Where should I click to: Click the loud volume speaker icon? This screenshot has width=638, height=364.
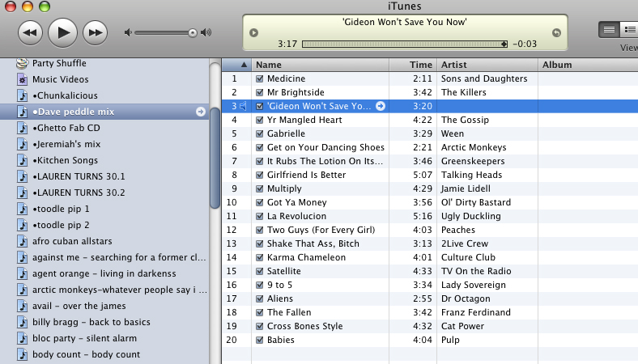coord(206,32)
